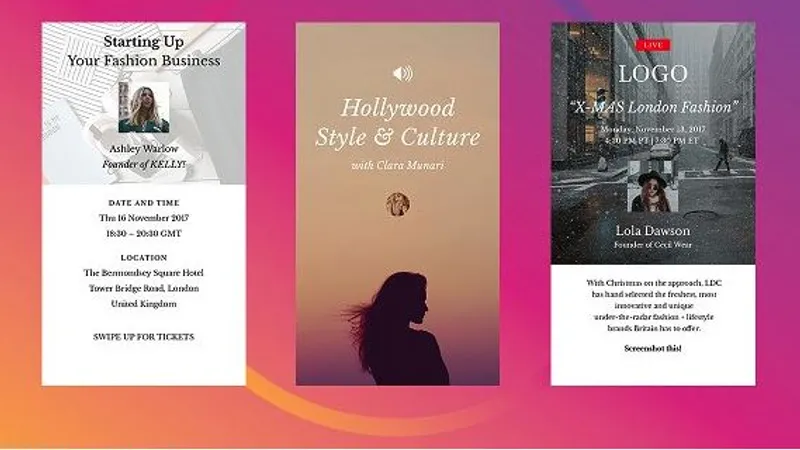Screen dimensions: 800x450
Task: Click 'DATE AND TIME' label
Action: 144,203
